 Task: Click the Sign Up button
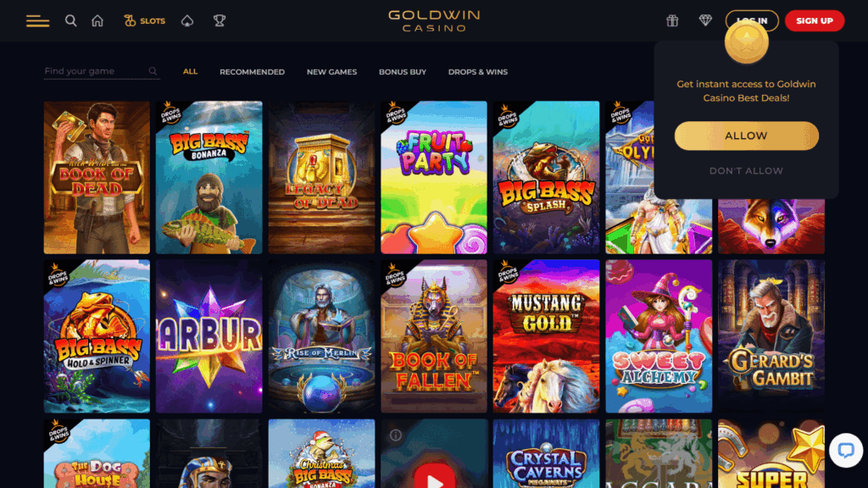(x=815, y=20)
